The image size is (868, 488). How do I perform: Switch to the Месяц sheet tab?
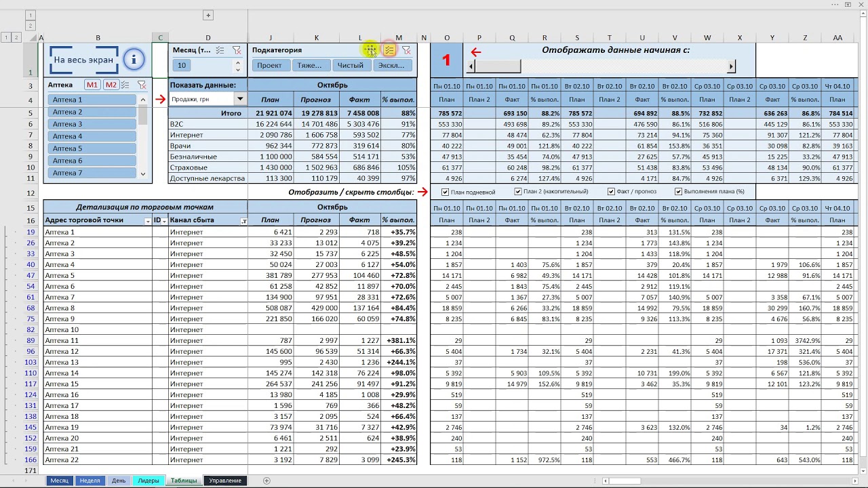click(59, 481)
